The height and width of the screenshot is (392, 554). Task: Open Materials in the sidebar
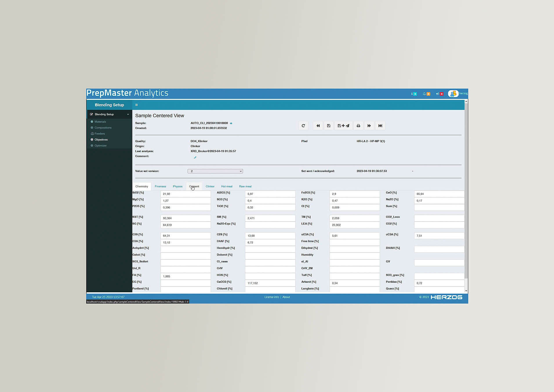click(x=100, y=122)
